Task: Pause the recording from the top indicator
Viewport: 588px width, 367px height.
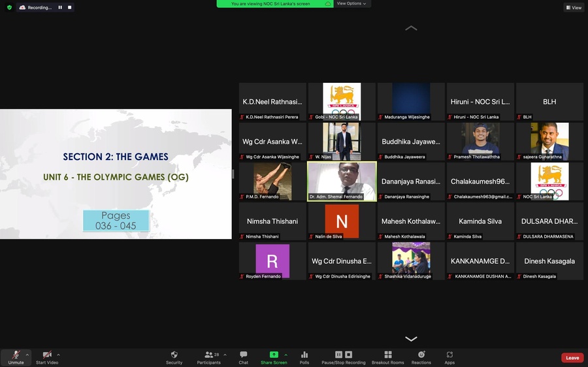Action: (60, 7)
